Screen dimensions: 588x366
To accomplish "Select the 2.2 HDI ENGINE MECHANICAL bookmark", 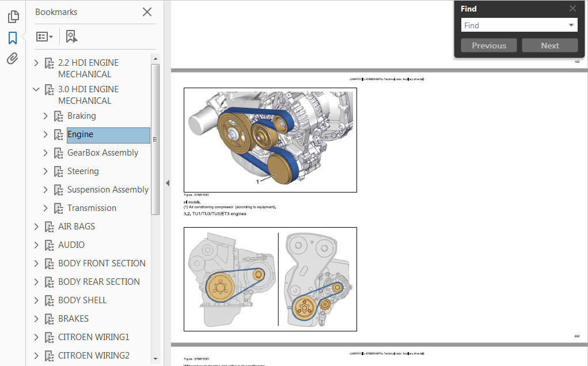I will point(88,69).
